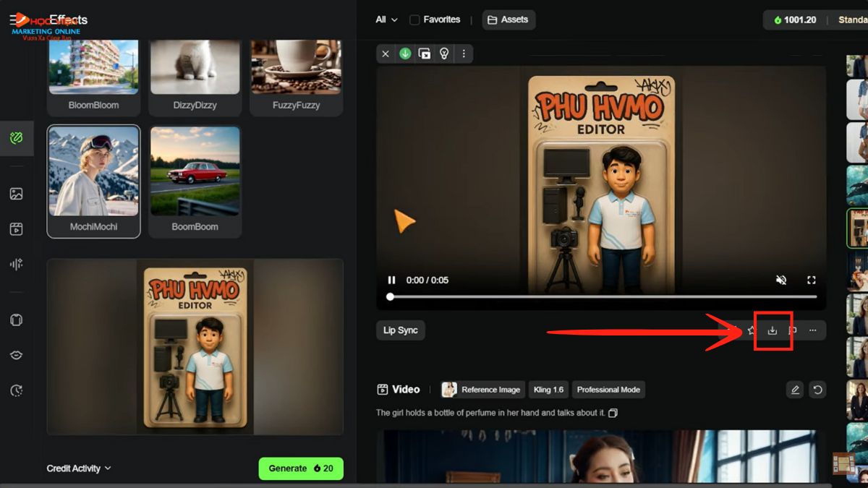
Task: Open the virtual try-on clothing sidebar icon
Action: coord(17,320)
